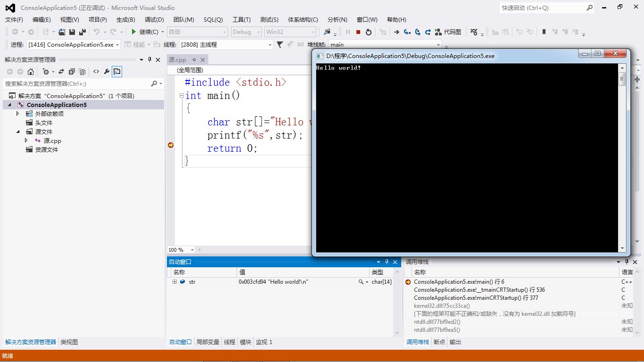Switch to the 输出 tab
This screenshot has height=362, width=644.
click(455, 342)
